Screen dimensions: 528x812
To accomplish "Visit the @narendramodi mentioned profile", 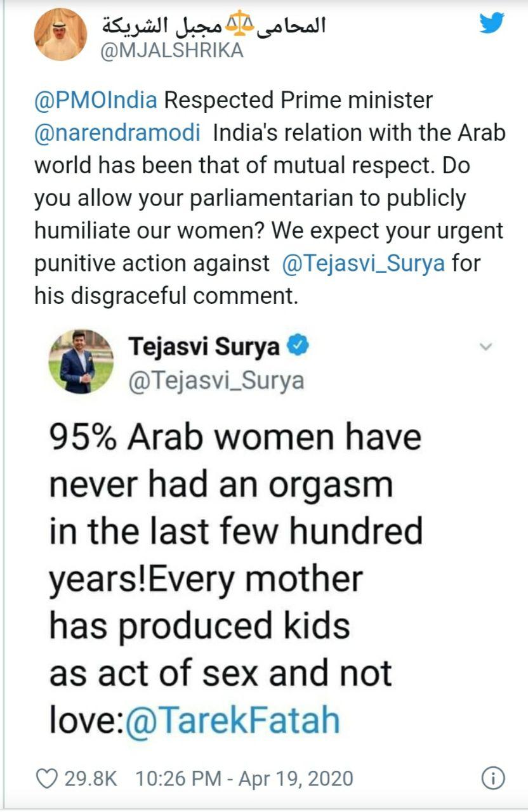I will point(117,133).
